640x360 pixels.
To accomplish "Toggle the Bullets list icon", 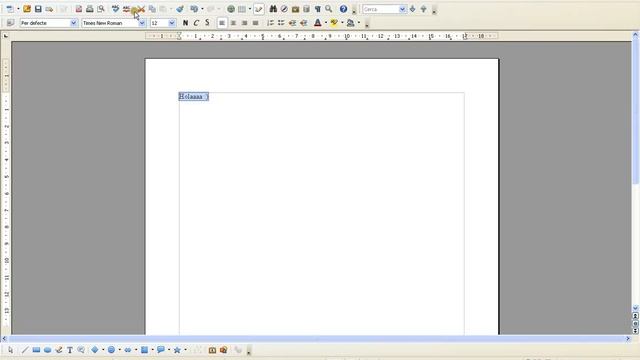I will coord(281,23).
